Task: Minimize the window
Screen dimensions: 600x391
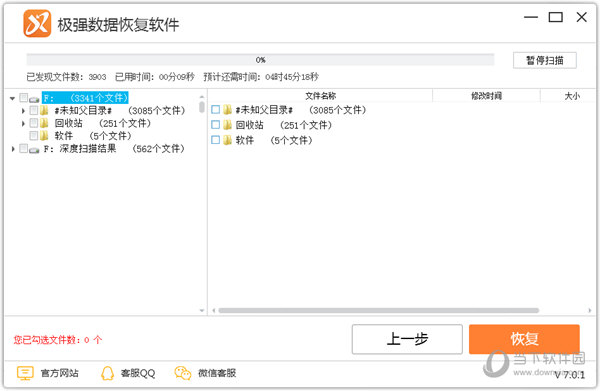Action: pyautogui.click(x=531, y=17)
